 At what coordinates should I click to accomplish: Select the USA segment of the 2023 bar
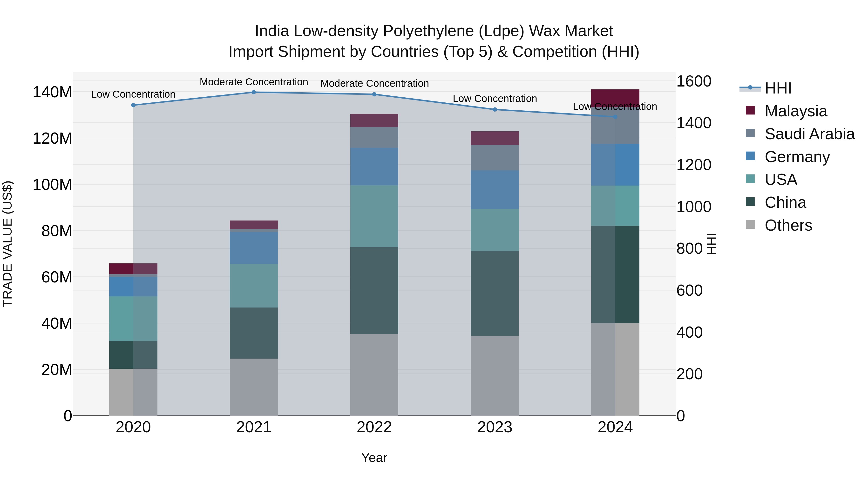coord(495,230)
